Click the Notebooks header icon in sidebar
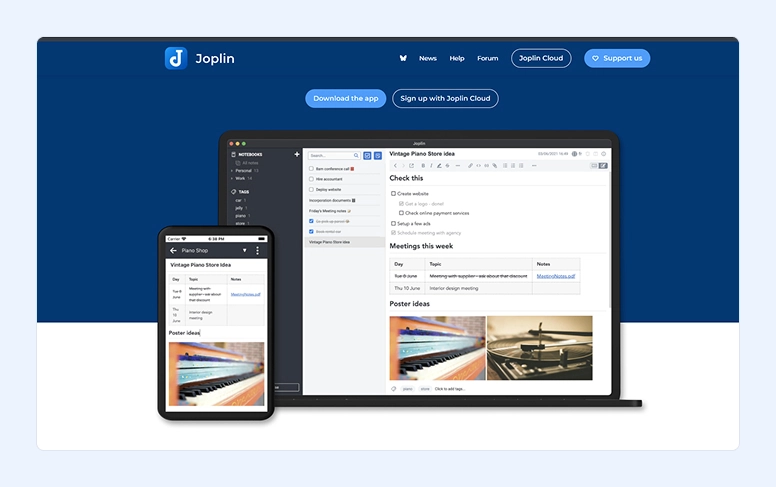Screen dimensions: 776x487 coord(234,154)
